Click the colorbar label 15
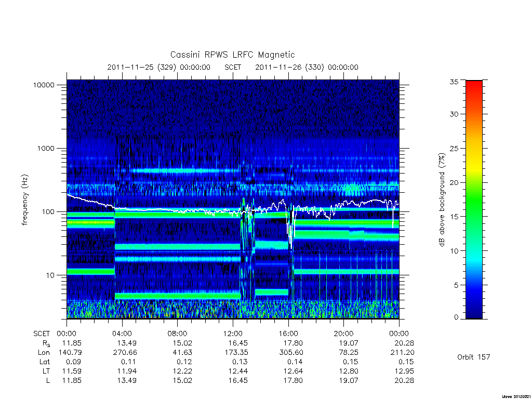Screen dimensions: 532x399 [454, 217]
